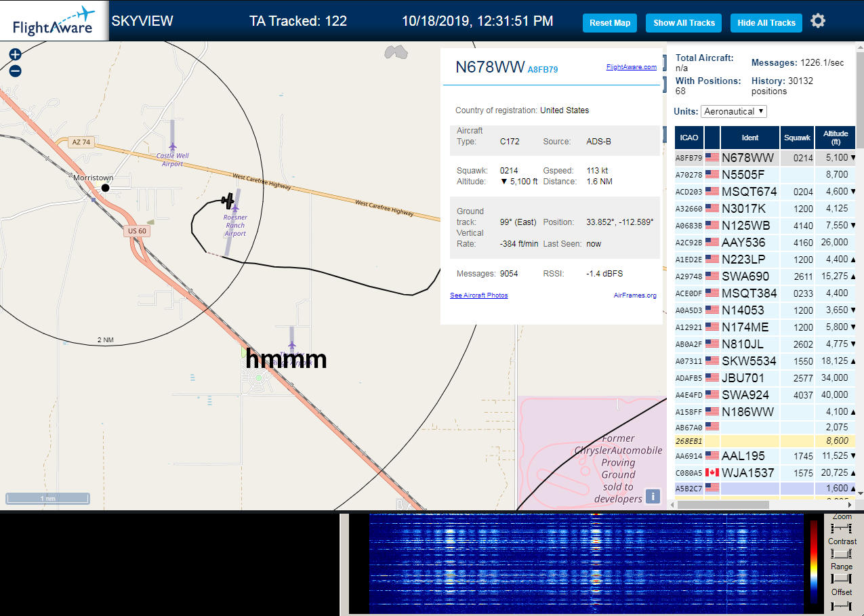Click the US flag in AAL195 row
Image resolution: width=864 pixels, height=616 pixels.
coord(712,456)
